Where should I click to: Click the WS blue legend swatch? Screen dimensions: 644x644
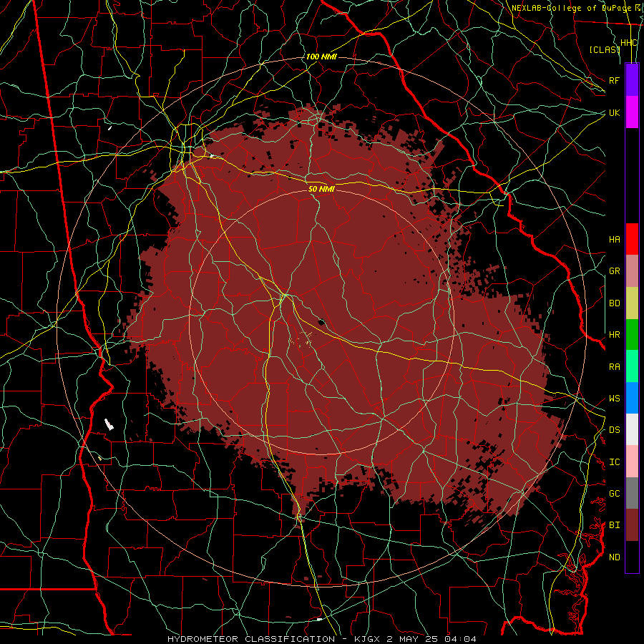[632, 398]
